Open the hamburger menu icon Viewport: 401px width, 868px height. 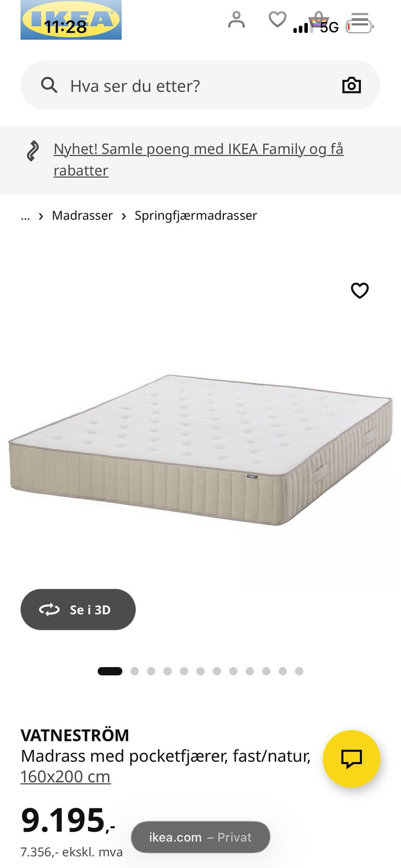click(x=359, y=20)
